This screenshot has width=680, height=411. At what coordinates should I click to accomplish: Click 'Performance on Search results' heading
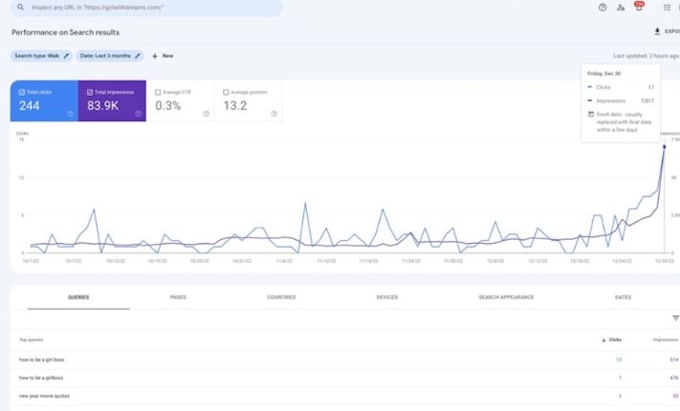pyautogui.click(x=65, y=33)
